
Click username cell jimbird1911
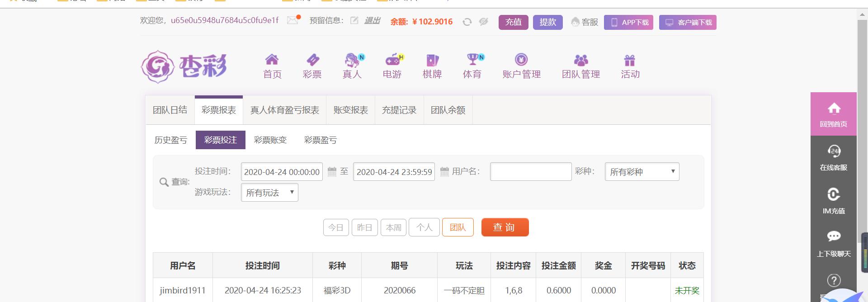pos(183,290)
